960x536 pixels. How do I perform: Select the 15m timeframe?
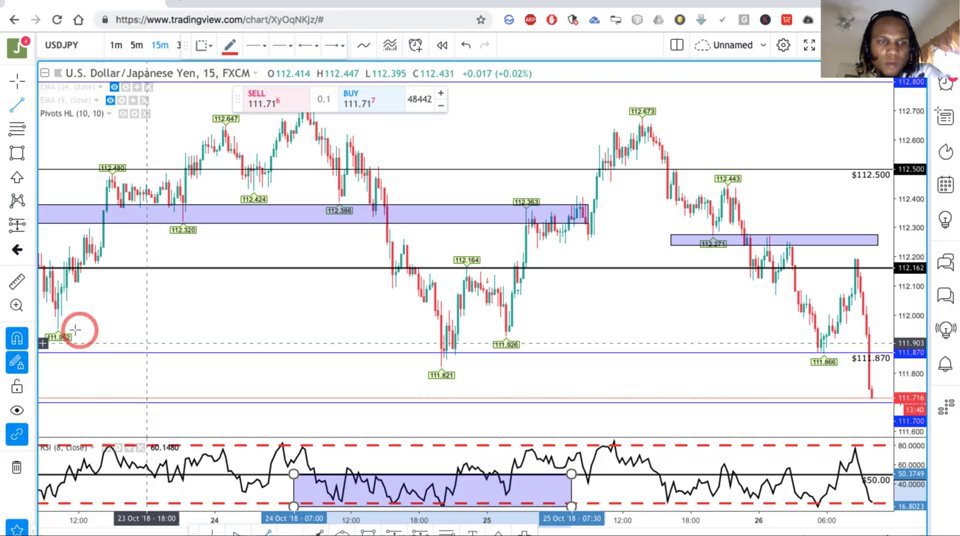160,45
